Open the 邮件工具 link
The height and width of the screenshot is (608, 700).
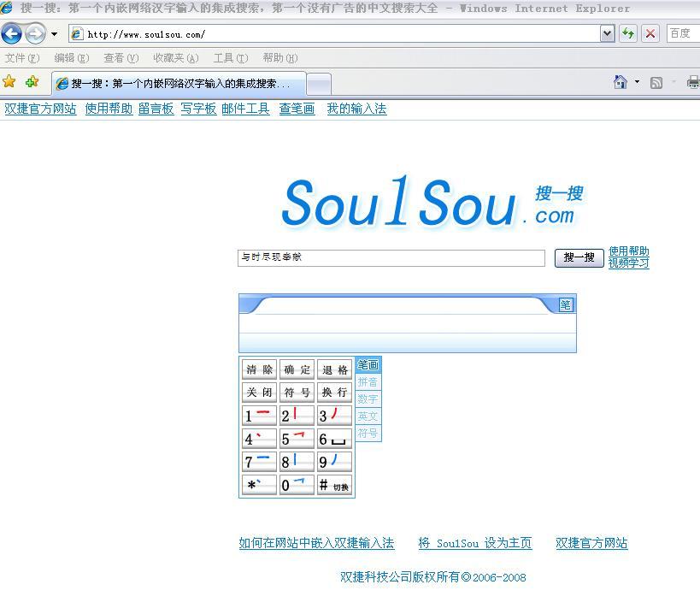[245, 109]
